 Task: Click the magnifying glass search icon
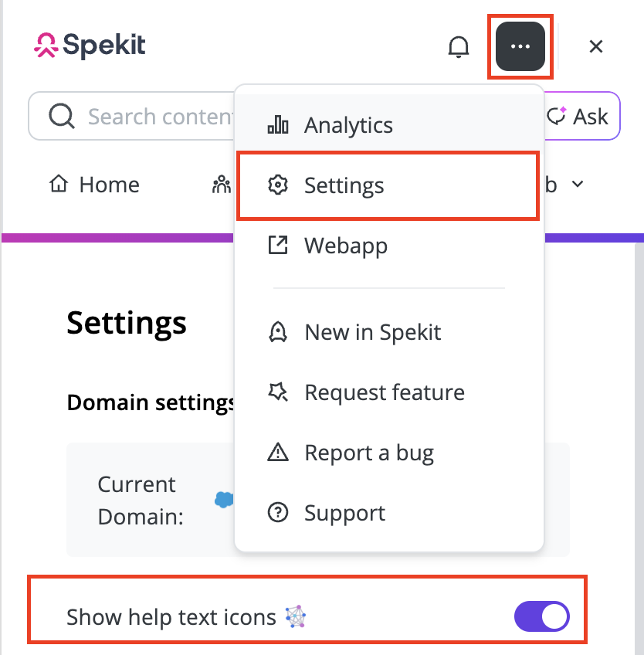tap(62, 116)
